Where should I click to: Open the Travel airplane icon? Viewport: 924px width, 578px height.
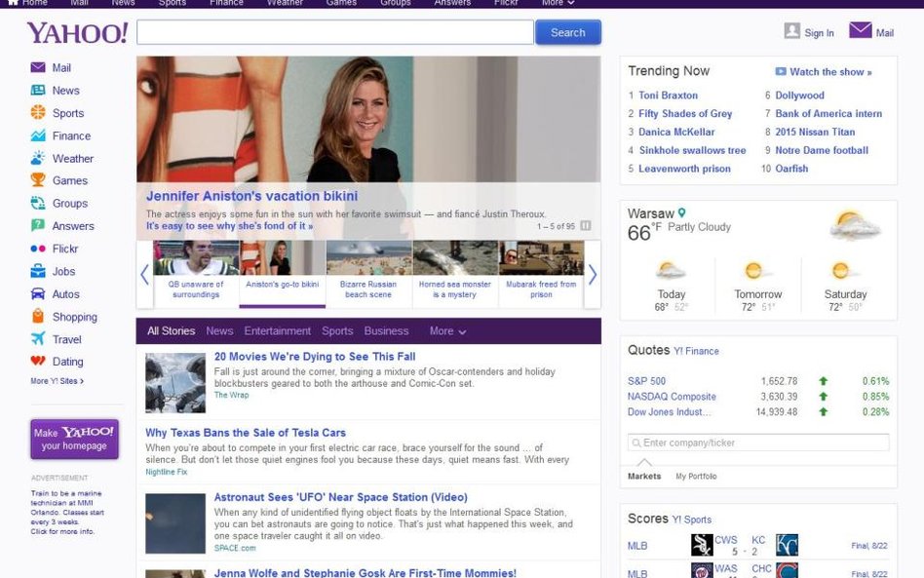38,339
